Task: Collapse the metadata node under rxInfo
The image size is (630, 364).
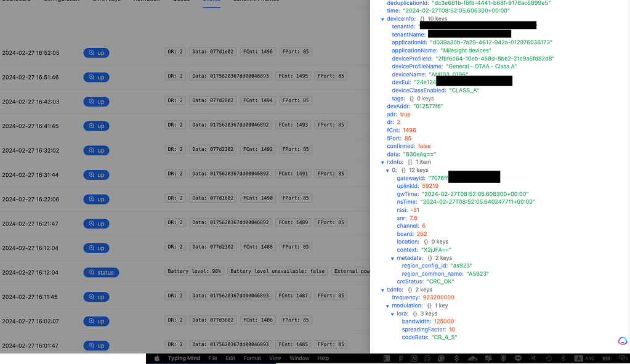Action: click(392, 257)
